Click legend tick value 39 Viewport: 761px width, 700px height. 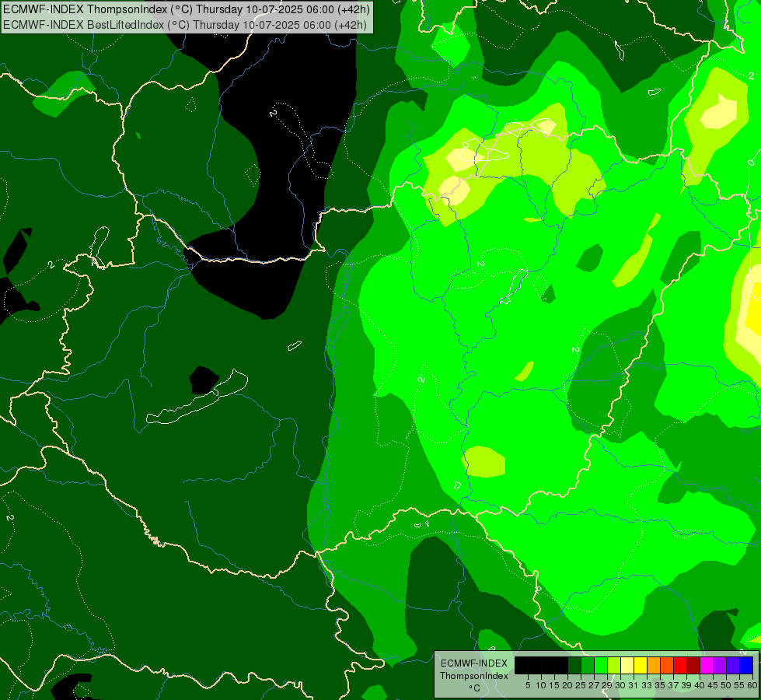click(x=686, y=685)
